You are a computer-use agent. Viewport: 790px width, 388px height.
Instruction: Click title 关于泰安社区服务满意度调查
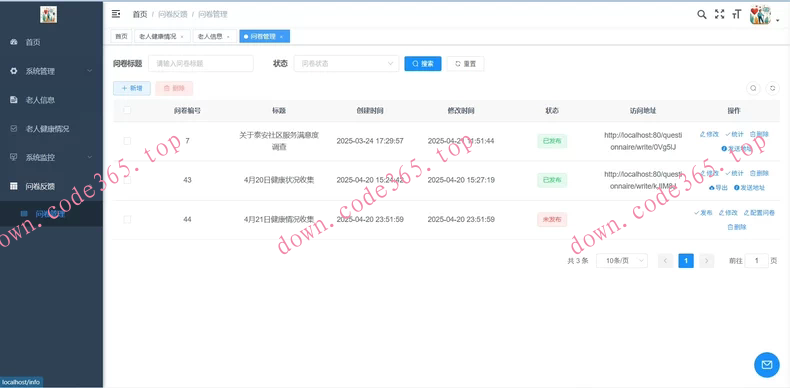tap(279, 141)
